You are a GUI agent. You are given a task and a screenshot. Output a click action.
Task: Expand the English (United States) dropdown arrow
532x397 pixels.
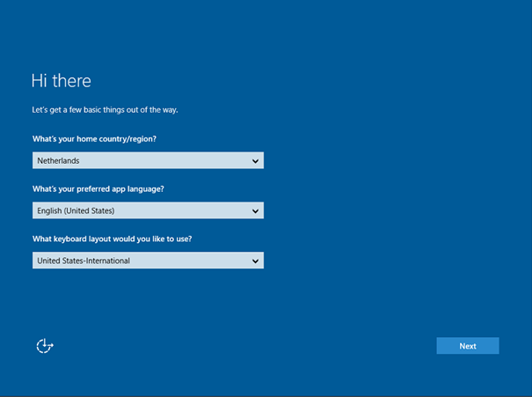255,211
